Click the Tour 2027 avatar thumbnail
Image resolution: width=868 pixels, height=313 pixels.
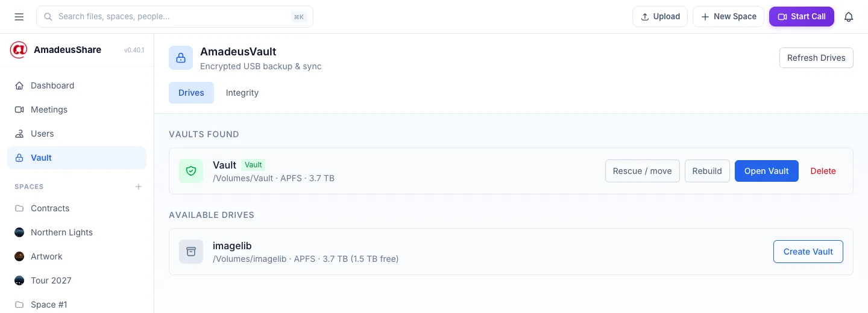[x=19, y=280]
